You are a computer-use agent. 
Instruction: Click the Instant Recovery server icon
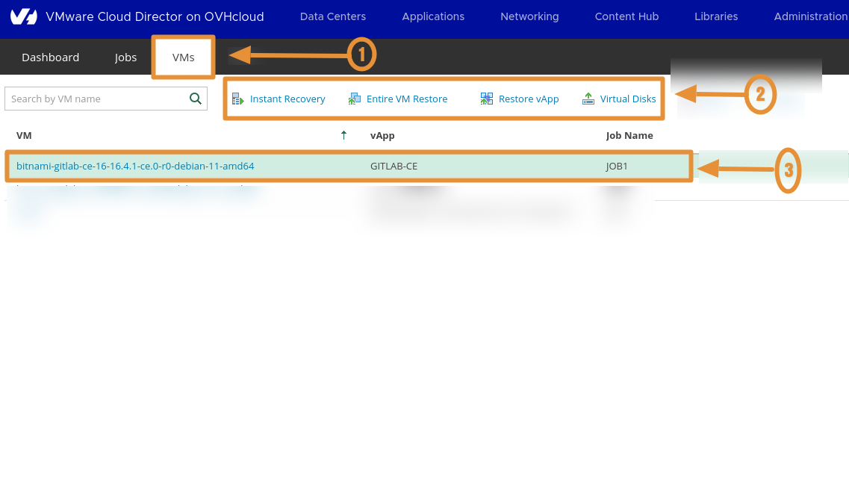click(238, 98)
